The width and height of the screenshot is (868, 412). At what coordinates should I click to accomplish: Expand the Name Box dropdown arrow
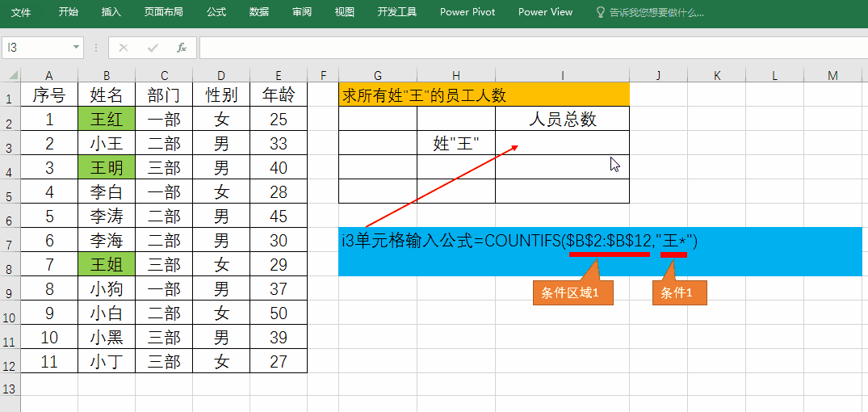click(x=77, y=48)
